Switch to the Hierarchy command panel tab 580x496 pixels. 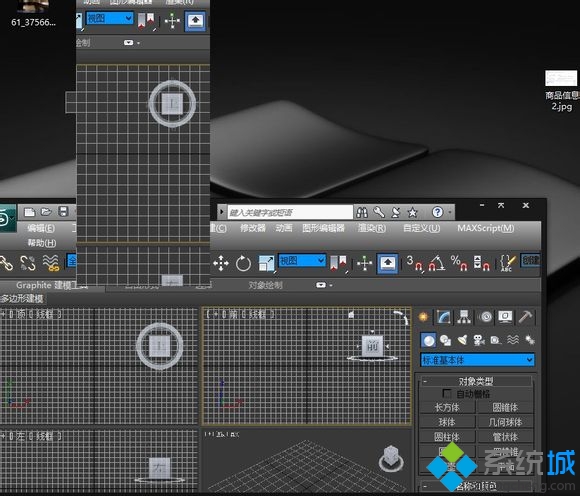tap(463, 317)
